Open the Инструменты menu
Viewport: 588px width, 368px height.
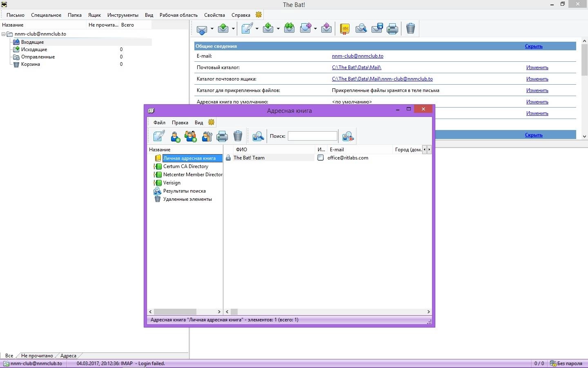pos(123,15)
